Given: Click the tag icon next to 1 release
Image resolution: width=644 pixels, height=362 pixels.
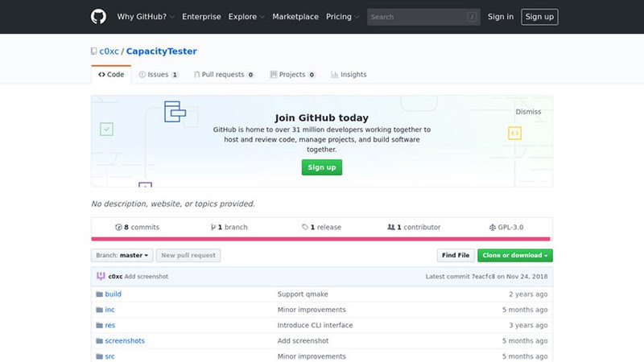Looking at the screenshot, I should (x=305, y=227).
